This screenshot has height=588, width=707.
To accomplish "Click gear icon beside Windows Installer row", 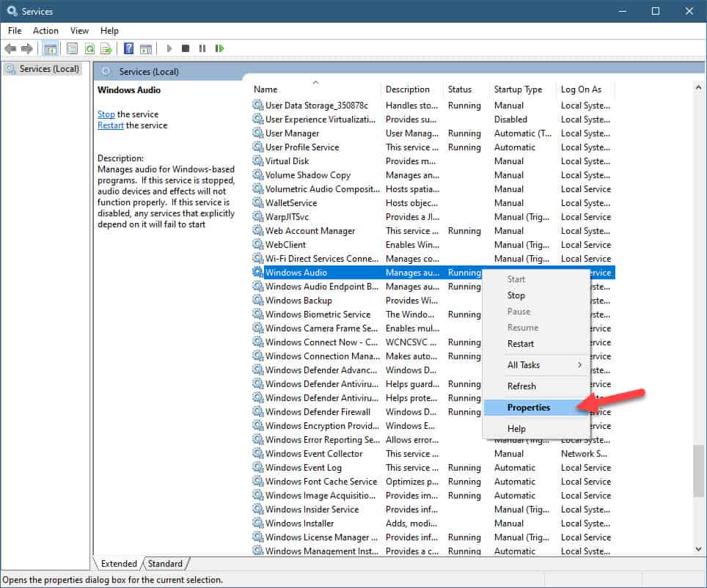I will point(257,523).
